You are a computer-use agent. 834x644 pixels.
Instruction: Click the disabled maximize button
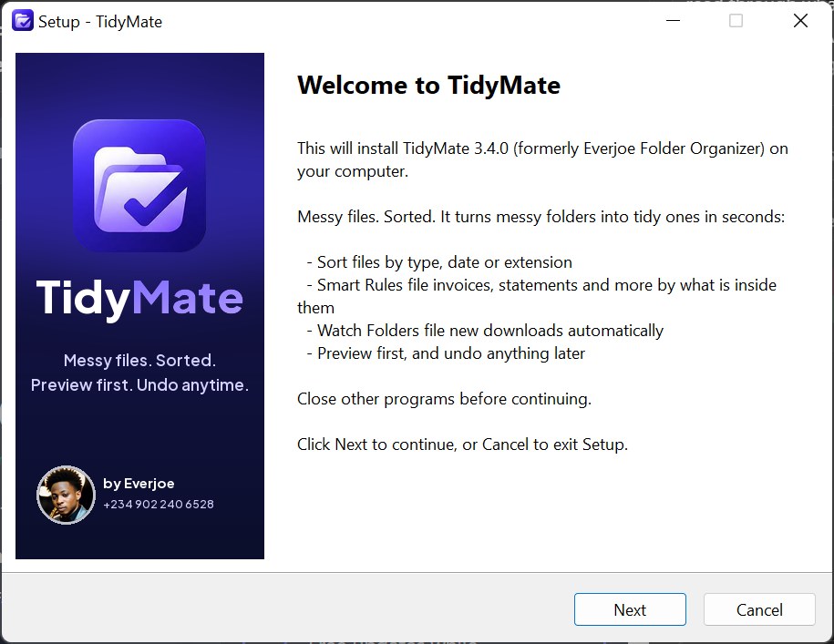pos(736,21)
